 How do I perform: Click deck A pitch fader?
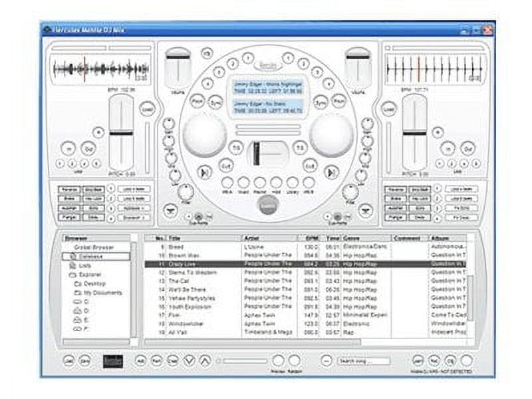(x=121, y=134)
